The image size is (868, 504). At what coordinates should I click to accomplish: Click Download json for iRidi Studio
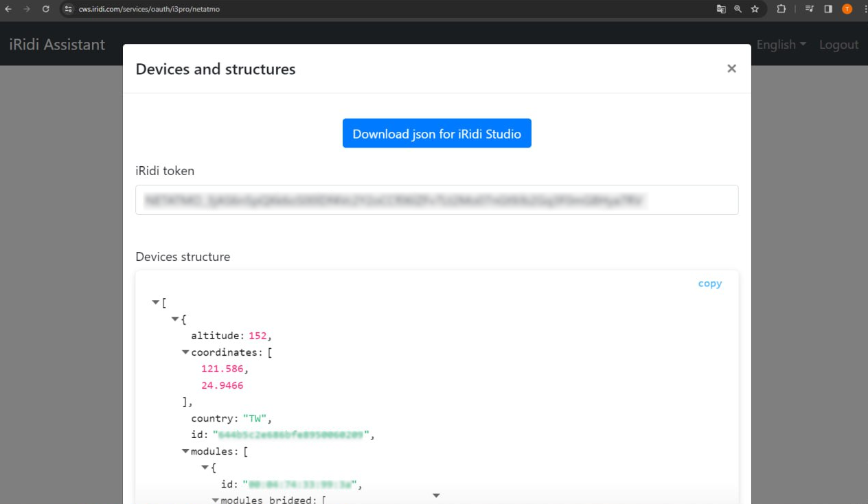tap(437, 133)
